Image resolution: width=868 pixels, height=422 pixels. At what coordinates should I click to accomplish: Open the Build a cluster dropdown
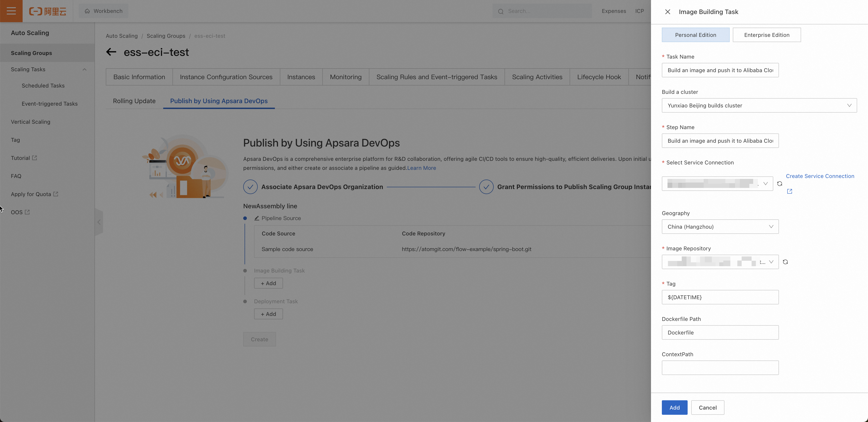click(x=759, y=105)
